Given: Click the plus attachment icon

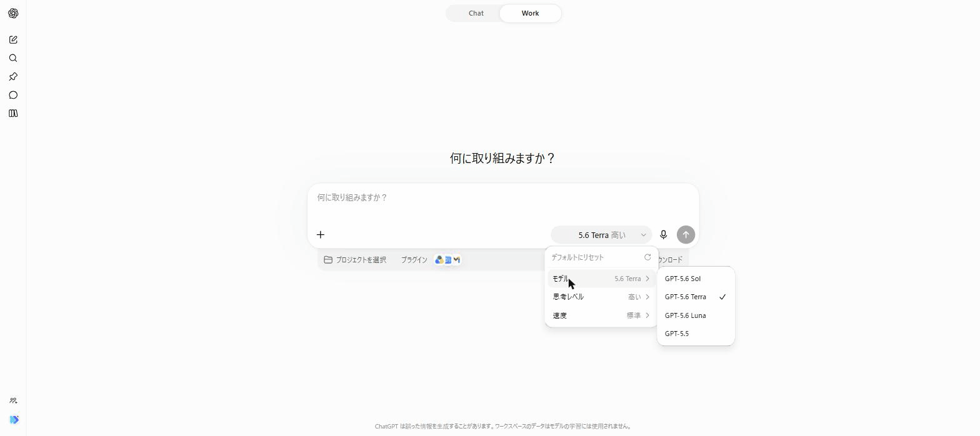Looking at the screenshot, I should (x=321, y=235).
